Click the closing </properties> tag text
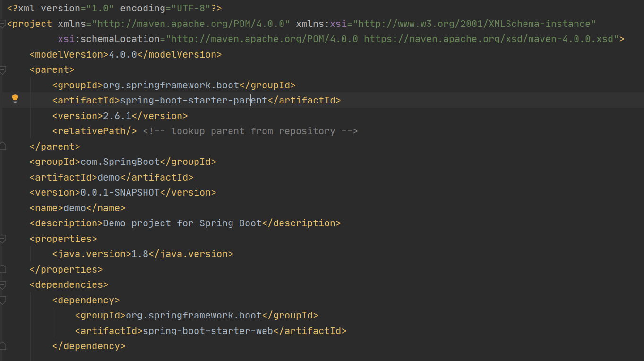This screenshot has height=361, width=644. 66,269
